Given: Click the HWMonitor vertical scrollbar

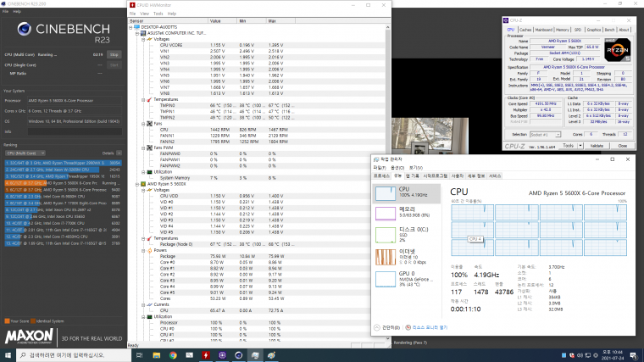Looking at the screenshot, I should [388, 181].
